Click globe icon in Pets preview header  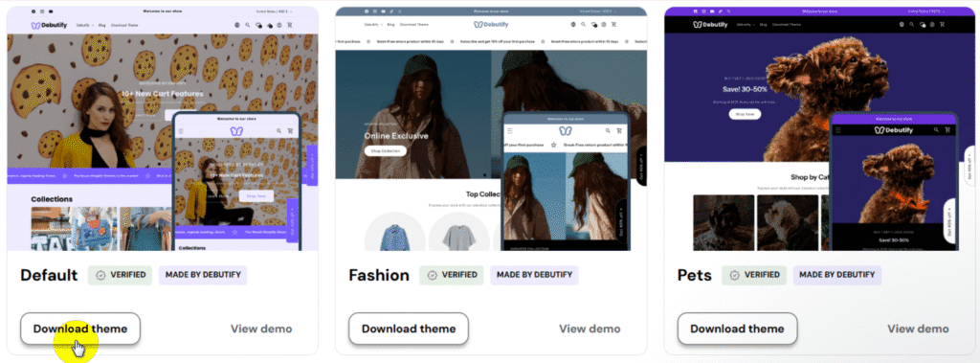(902, 24)
